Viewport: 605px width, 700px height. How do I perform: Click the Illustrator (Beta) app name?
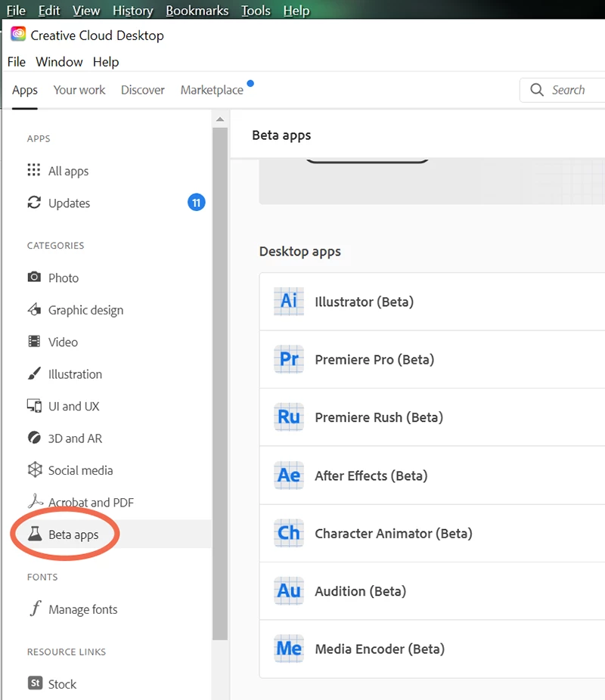pyautogui.click(x=364, y=302)
